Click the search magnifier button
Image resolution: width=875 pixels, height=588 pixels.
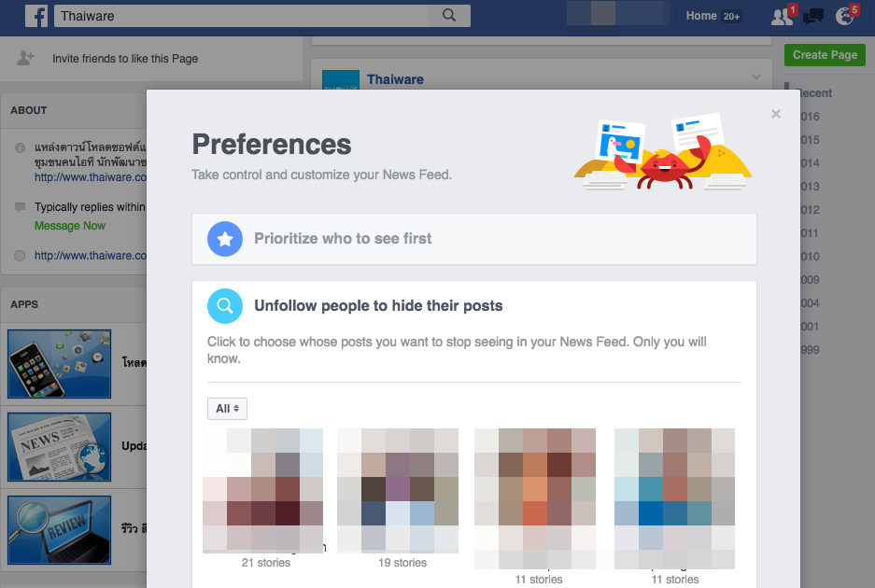click(x=449, y=16)
